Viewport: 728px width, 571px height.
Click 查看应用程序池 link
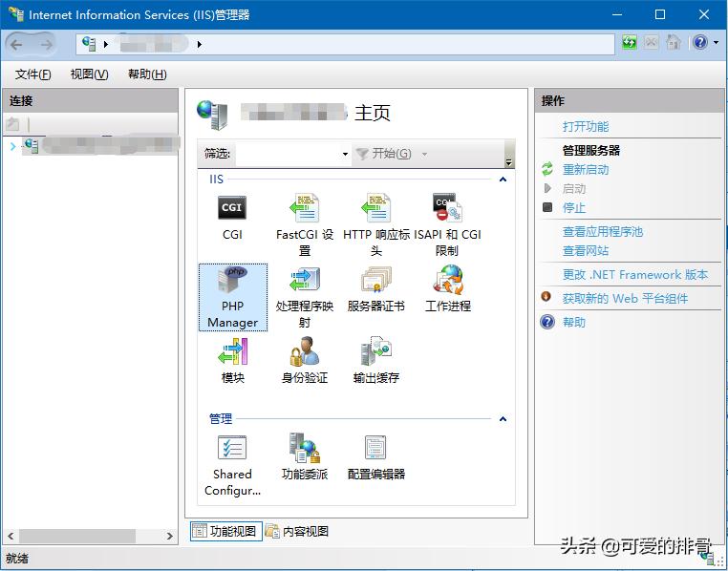[x=603, y=231]
